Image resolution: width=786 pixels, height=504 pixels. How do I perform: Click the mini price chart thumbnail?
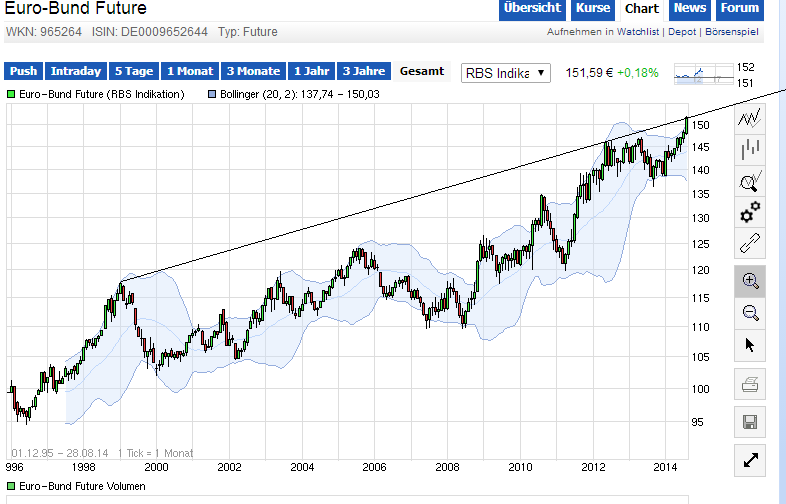[x=701, y=74]
